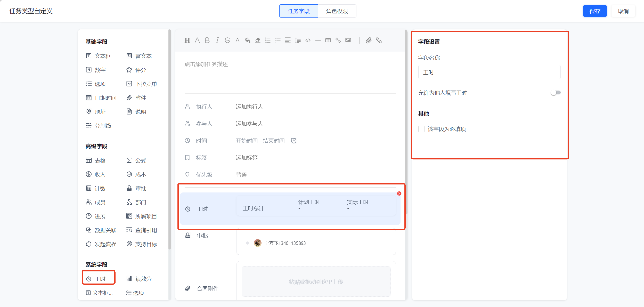Click the blue 保存 button
Screen dimensions: 644x307
pos(595,11)
